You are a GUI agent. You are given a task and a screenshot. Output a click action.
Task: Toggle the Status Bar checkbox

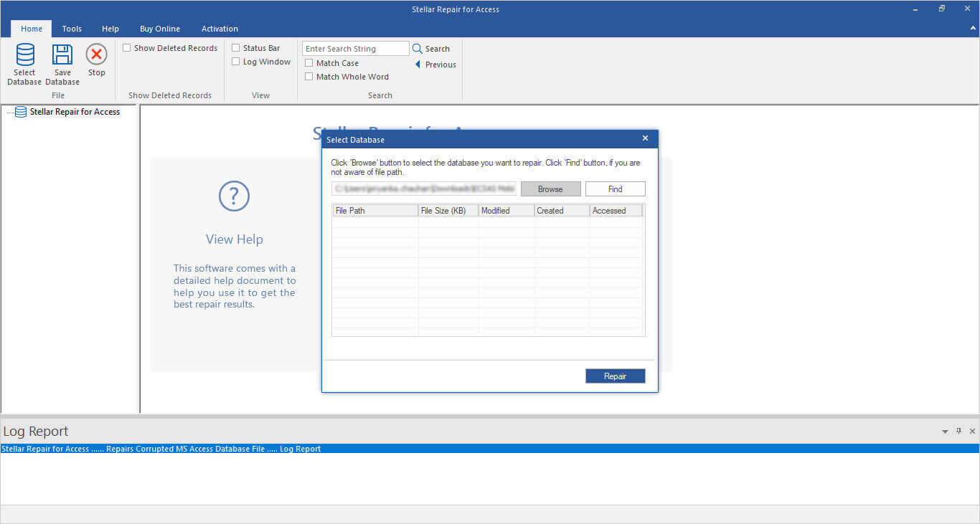[236, 48]
